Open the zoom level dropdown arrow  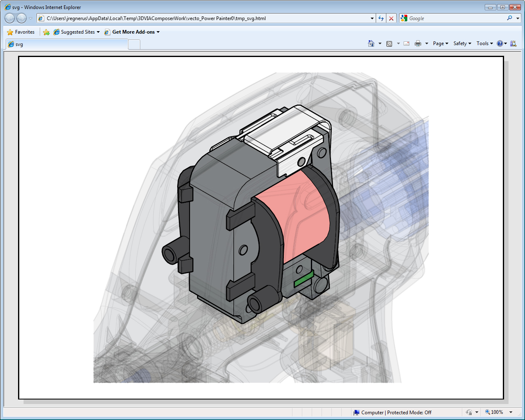point(511,412)
